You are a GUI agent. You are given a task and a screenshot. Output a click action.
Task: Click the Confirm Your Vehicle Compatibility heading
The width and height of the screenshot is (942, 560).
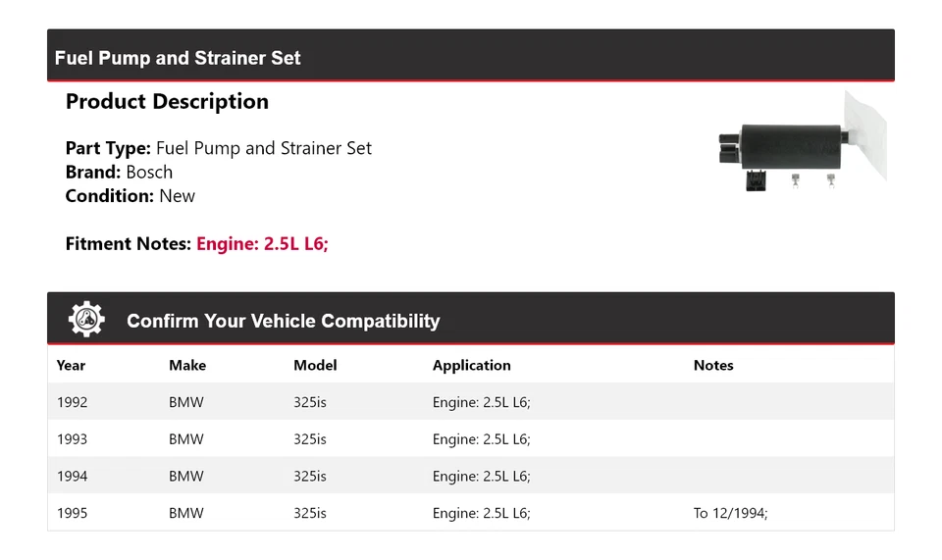(283, 321)
